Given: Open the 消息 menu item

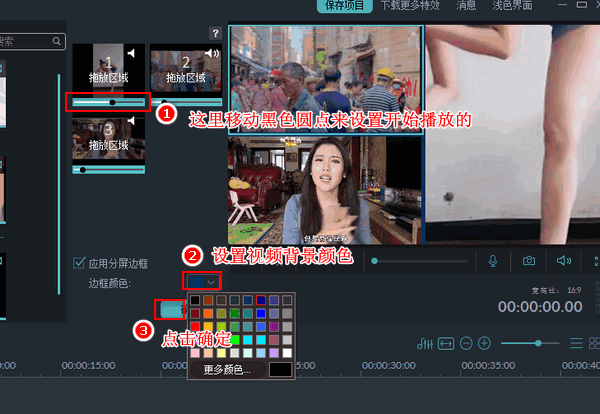Looking at the screenshot, I should click(466, 5).
